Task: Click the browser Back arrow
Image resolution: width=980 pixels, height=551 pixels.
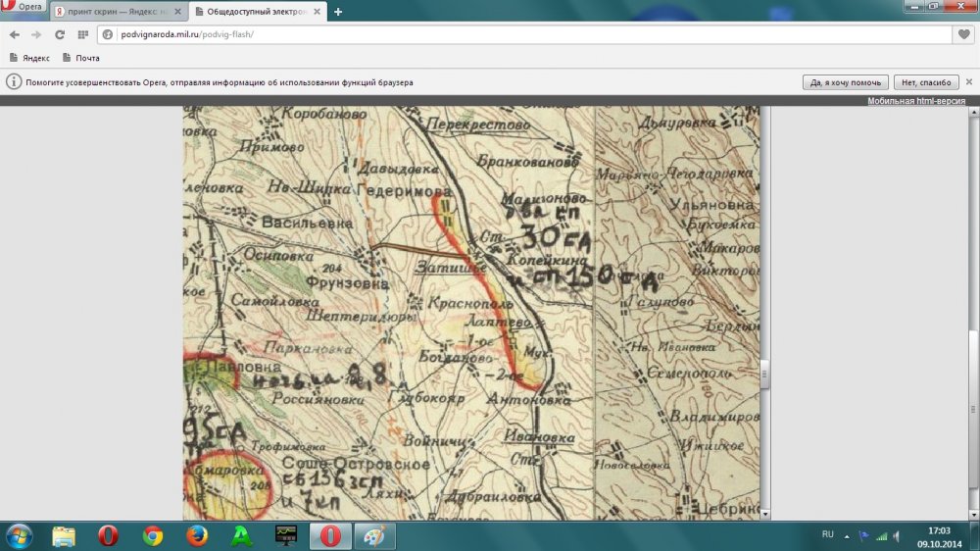Action: point(14,34)
